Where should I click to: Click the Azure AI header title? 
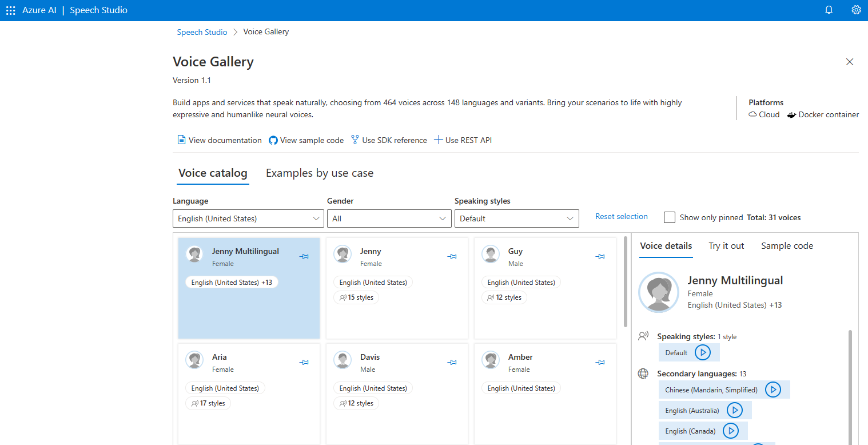39,10
